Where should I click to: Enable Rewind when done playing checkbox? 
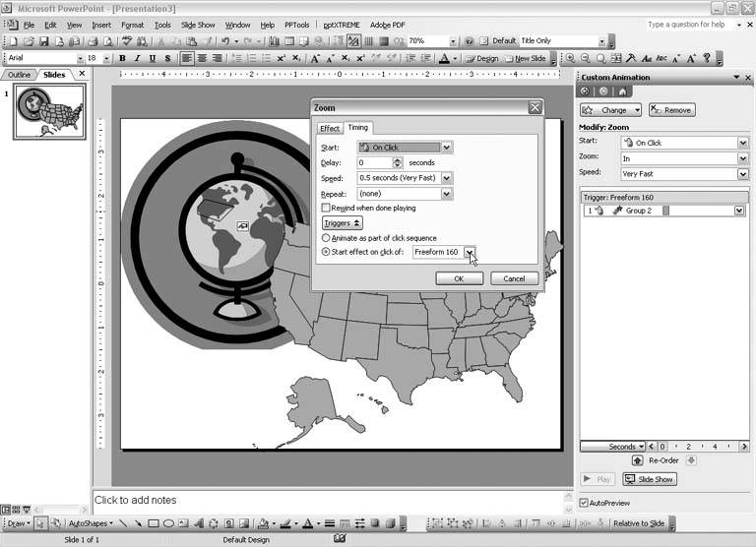pos(327,209)
